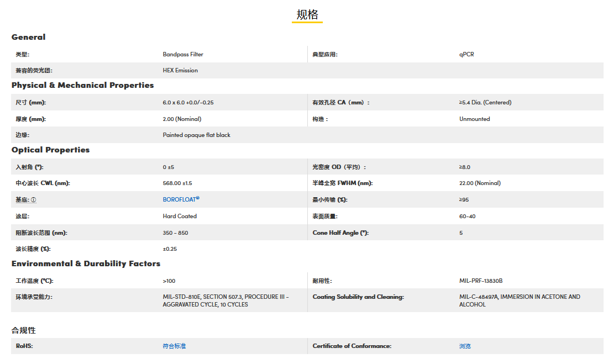Click the Bandpass Filter type value
Viewport: 608px width, 364px height.
point(183,55)
